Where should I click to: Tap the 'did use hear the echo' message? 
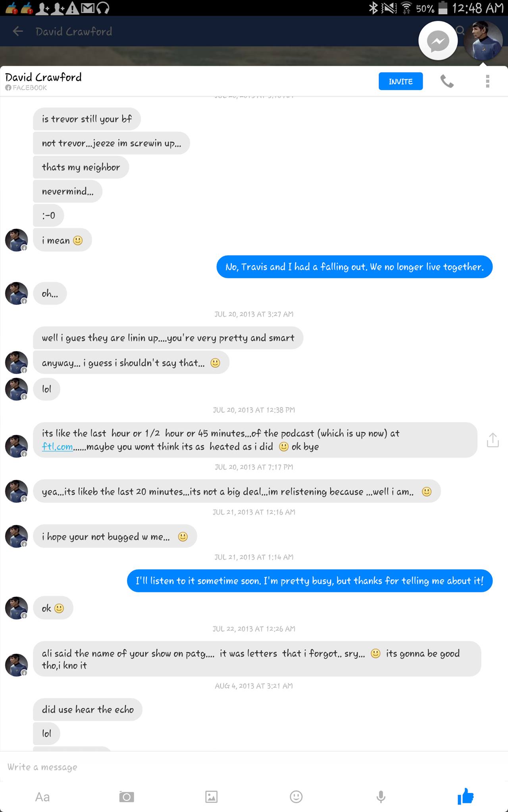point(88,710)
